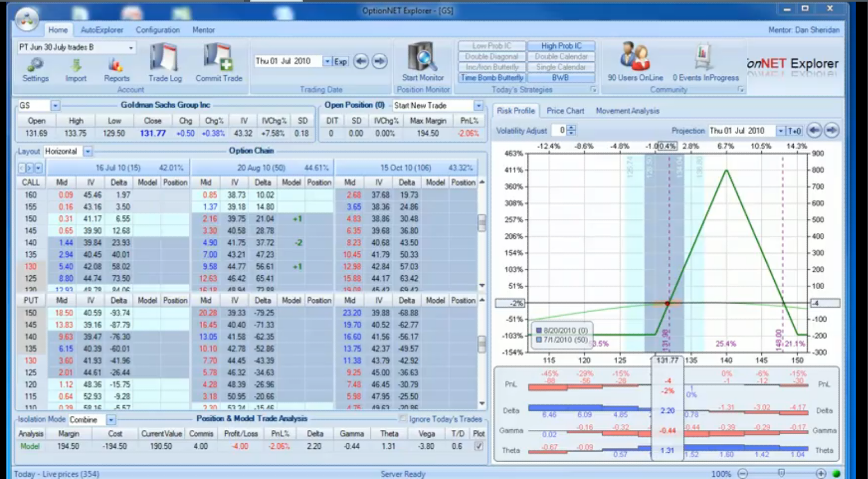Click the zoom in plus icon

tap(821, 473)
